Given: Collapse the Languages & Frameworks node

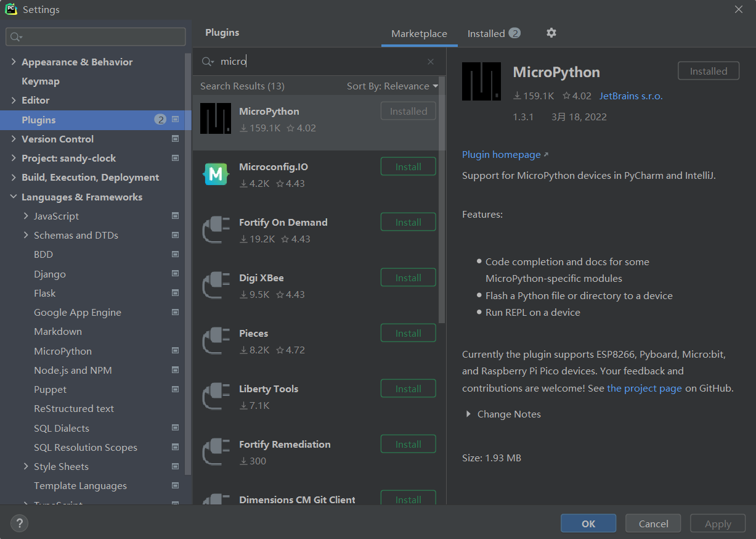Looking at the screenshot, I should (14, 197).
